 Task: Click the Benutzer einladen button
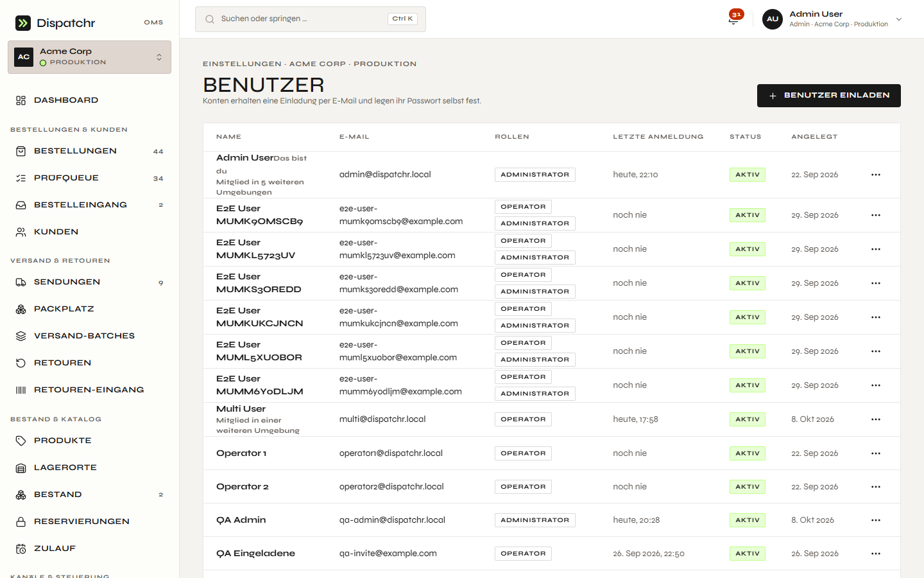coord(829,96)
